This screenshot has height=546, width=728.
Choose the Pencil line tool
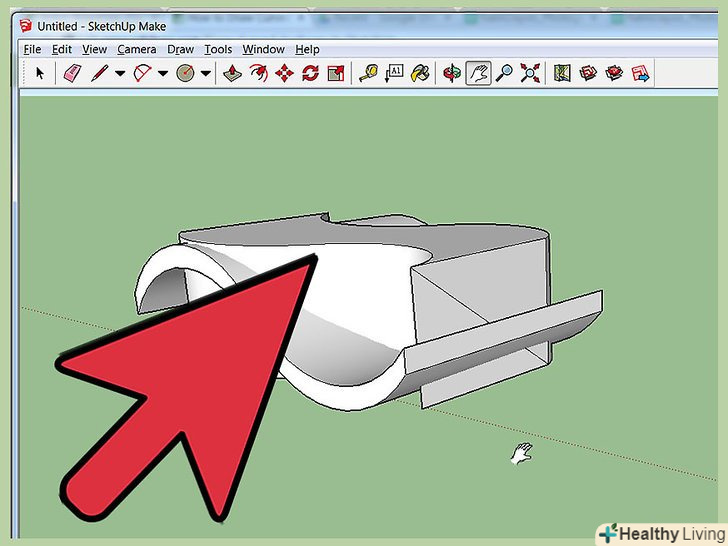click(x=99, y=73)
